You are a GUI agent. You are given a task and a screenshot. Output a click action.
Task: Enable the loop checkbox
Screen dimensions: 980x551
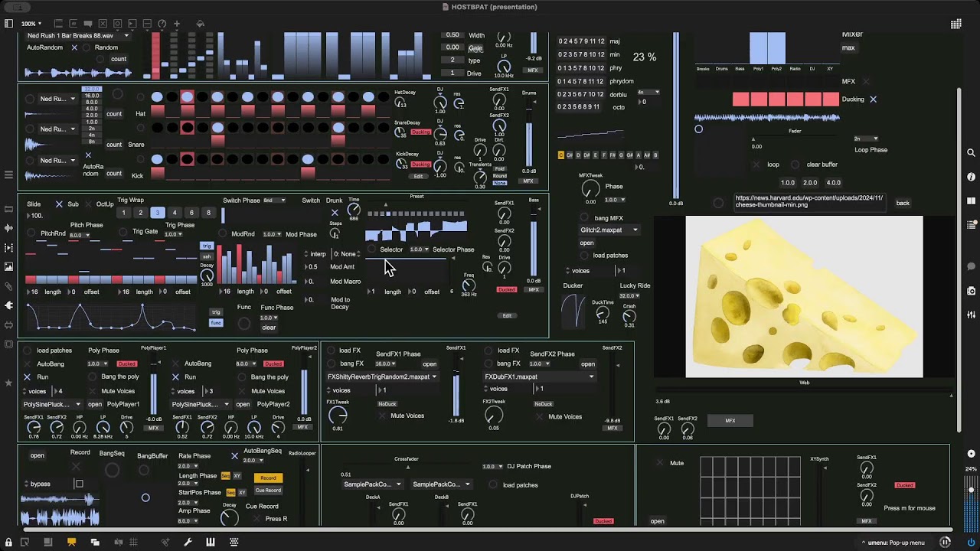(x=756, y=165)
